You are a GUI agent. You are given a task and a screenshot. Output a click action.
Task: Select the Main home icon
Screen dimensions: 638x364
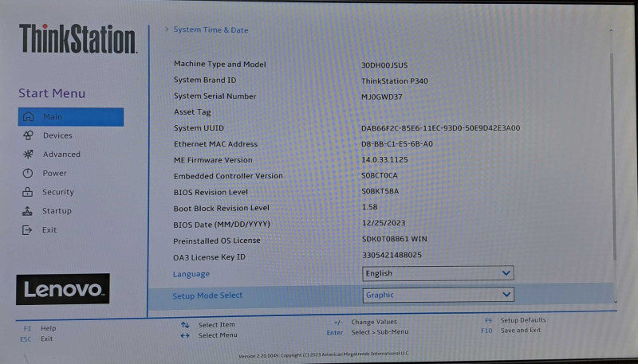(x=28, y=117)
